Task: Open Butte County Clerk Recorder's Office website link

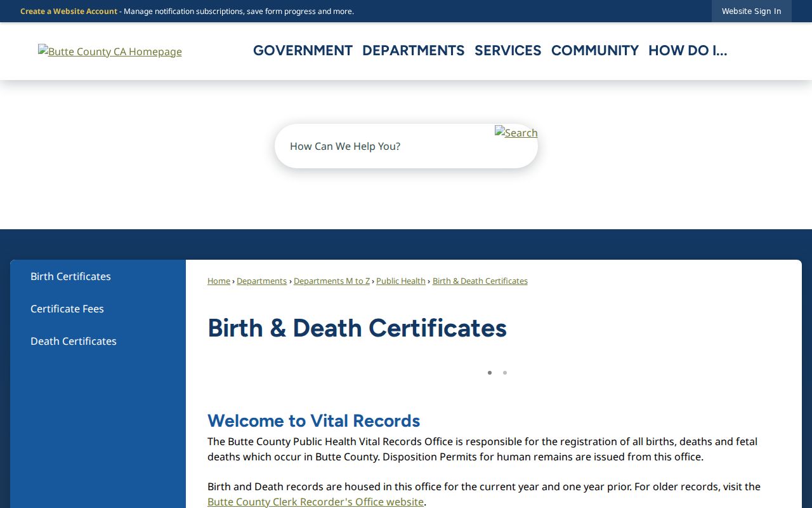Action: pyautogui.click(x=315, y=502)
